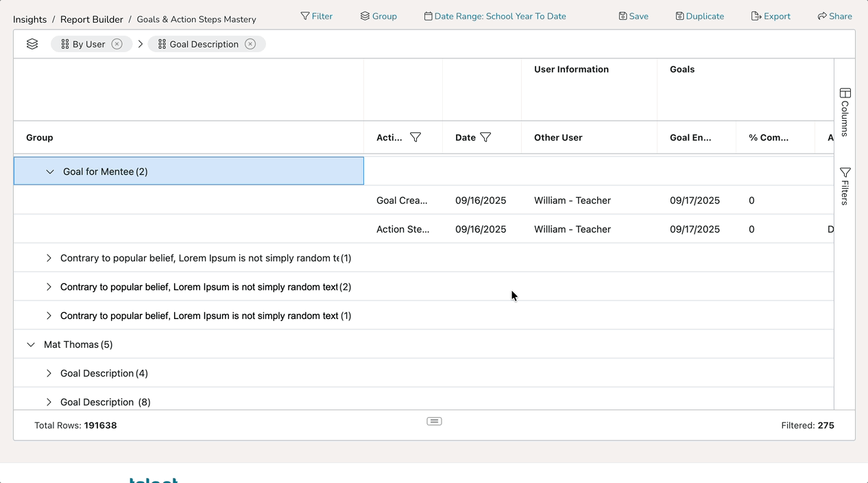Go to Report Builder breadcrumb
868x483 pixels.
92,19
